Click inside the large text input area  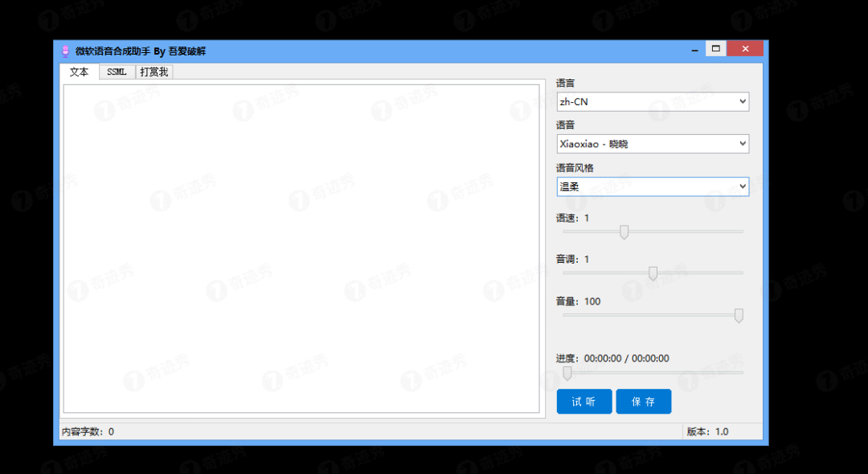coord(301,248)
